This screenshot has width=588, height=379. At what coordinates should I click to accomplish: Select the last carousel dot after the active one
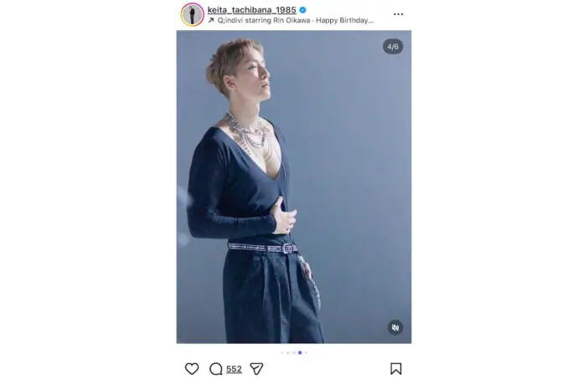tap(307, 353)
